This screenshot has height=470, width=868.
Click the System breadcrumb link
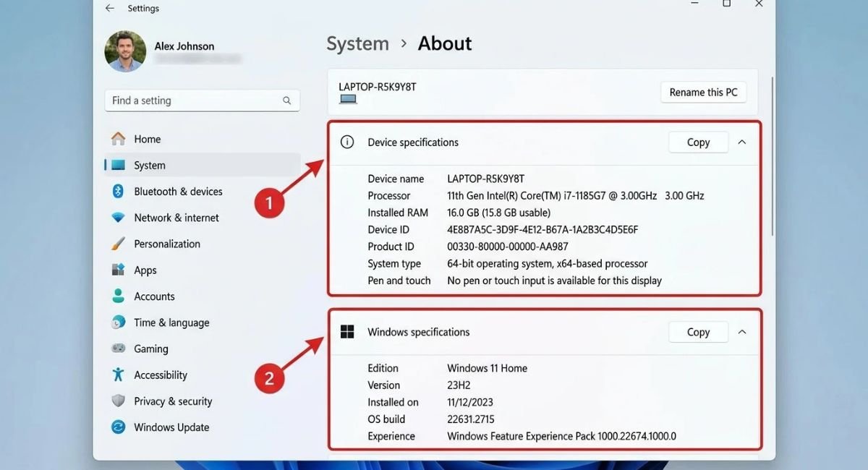tap(357, 43)
